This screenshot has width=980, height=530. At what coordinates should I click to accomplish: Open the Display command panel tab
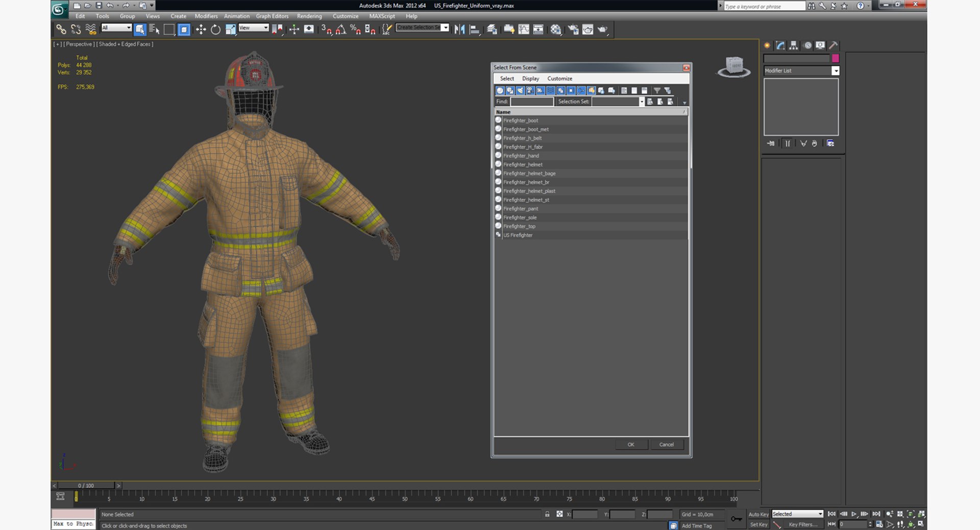coord(820,45)
